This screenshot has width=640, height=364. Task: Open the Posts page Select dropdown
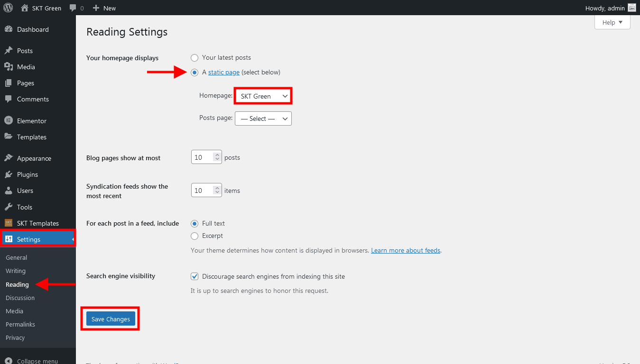point(263,118)
